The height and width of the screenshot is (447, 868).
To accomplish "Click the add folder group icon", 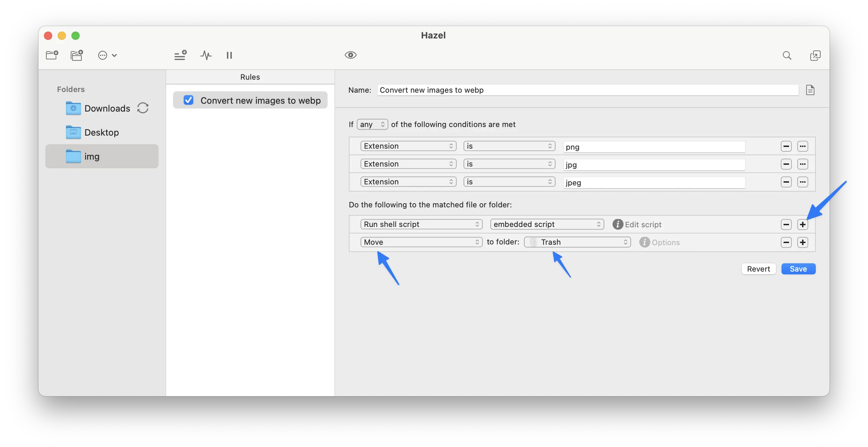I will pyautogui.click(x=77, y=55).
